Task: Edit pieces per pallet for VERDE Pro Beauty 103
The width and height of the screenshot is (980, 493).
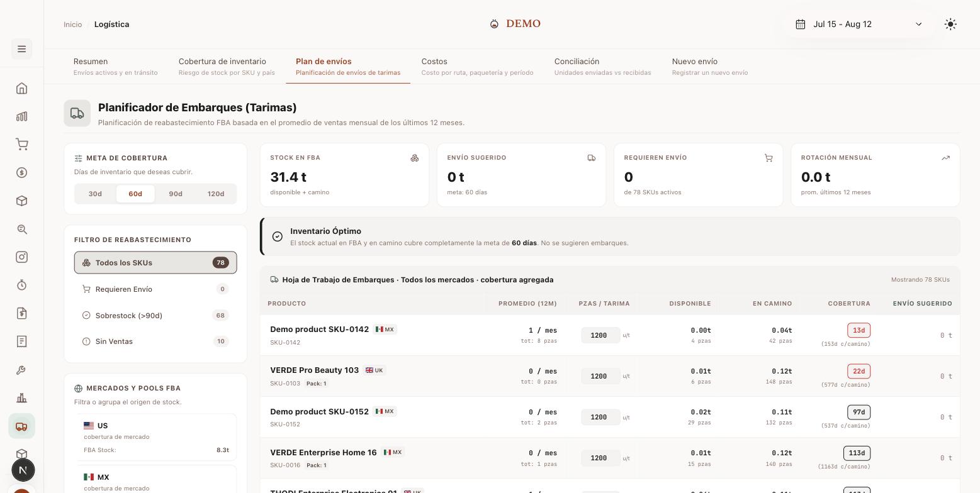Action: (x=600, y=376)
